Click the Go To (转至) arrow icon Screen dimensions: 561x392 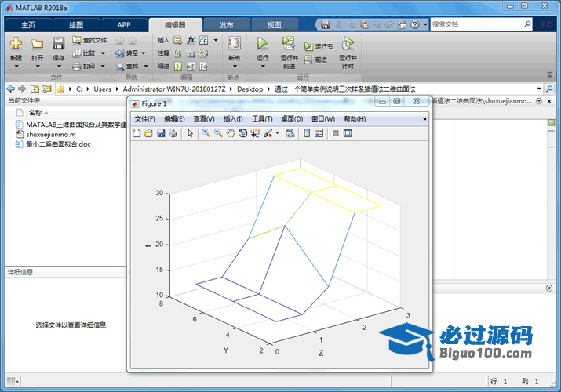[119, 53]
